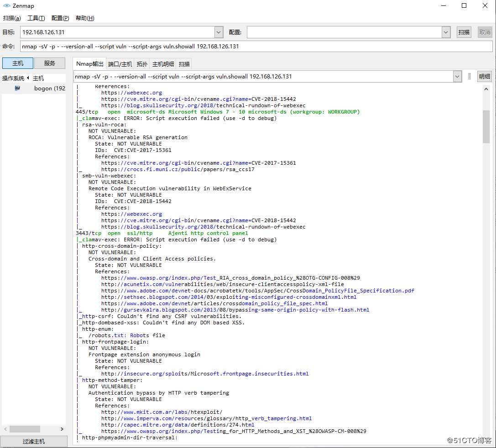Viewport: 496px width, 448px height.
Task: Click the 扫描 scan button
Action: pyautogui.click(x=464, y=32)
